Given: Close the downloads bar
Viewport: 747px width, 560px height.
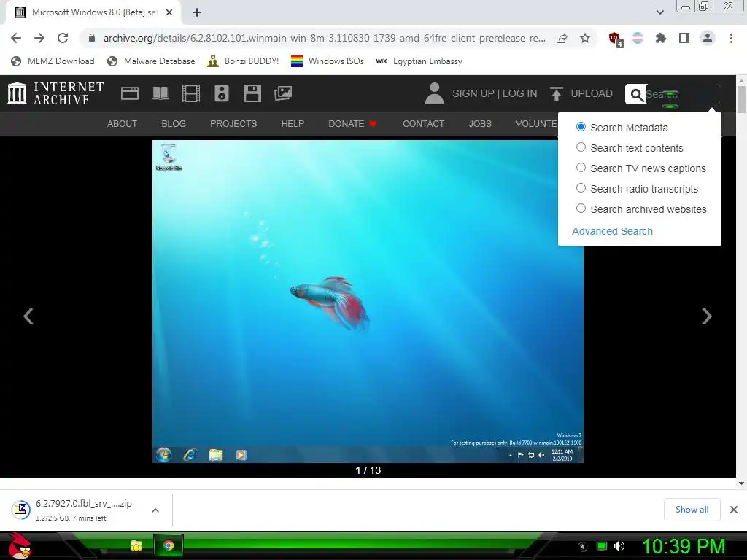Looking at the screenshot, I should [734, 510].
